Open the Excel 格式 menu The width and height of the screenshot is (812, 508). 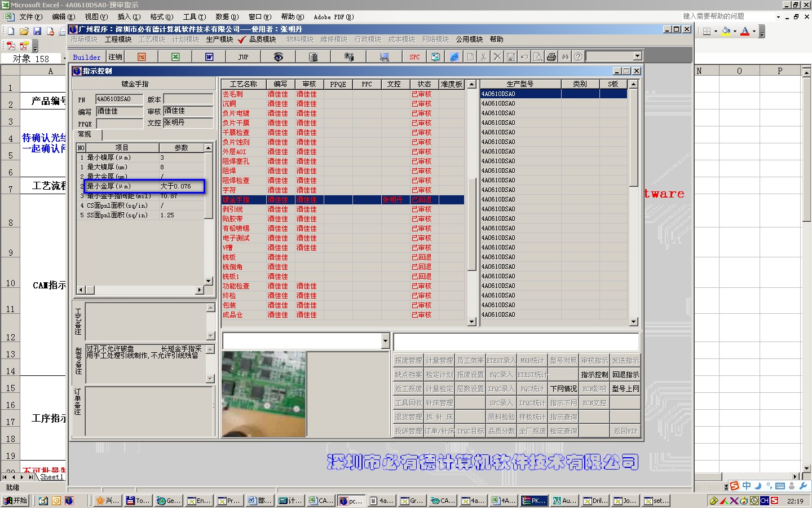162,17
